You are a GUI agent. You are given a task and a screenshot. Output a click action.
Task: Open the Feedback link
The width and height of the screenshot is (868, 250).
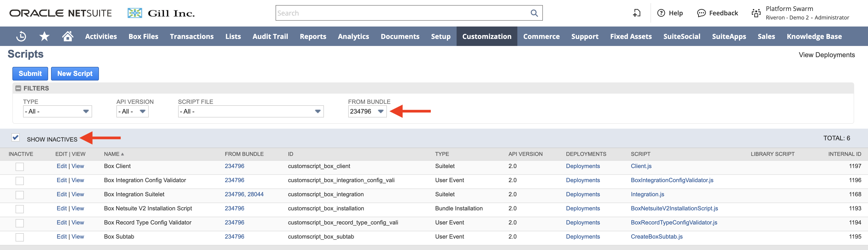[x=717, y=13]
